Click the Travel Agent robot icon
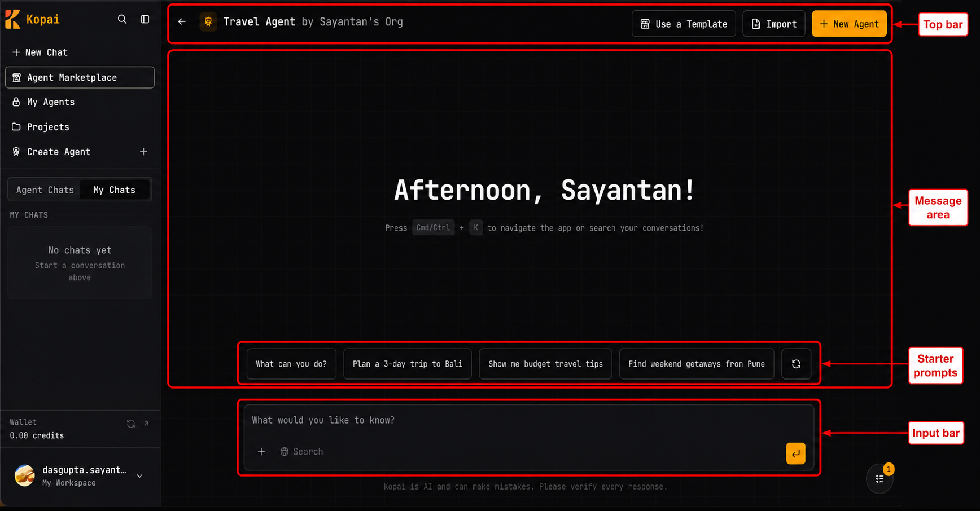The image size is (980, 511). 208,21
